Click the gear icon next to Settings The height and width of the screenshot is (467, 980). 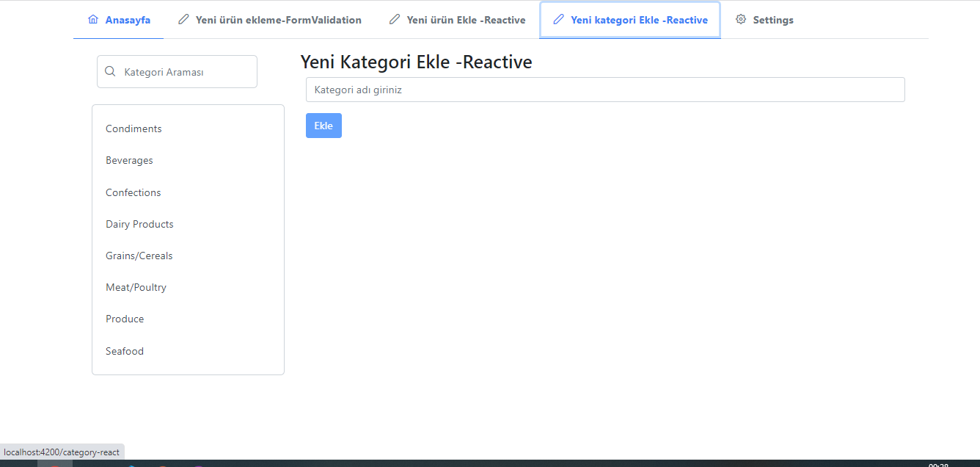tap(741, 20)
